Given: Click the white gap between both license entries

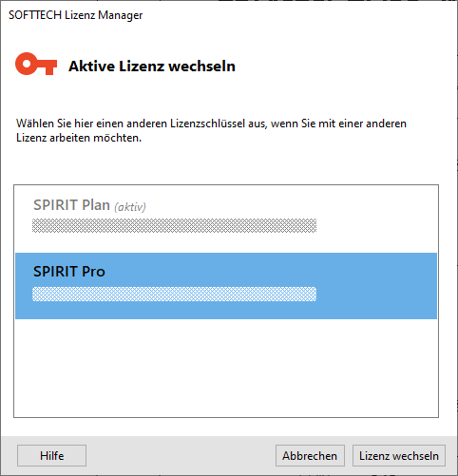Looking at the screenshot, I should click(x=226, y=244).
